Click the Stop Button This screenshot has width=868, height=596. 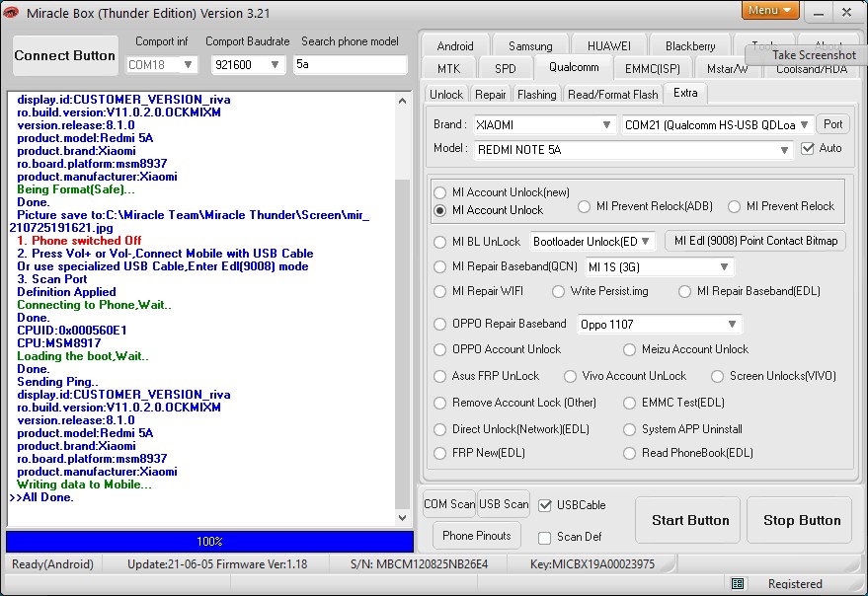pos(799,520)
